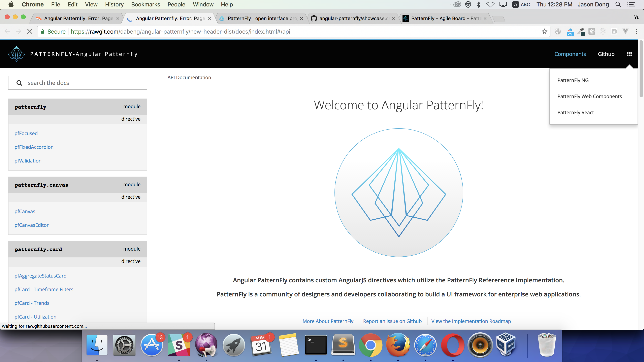The image size is (644, 362).
Task: Toggle the apps grid launcher icon
Action: pyautogui.click(x=629, y=54)
